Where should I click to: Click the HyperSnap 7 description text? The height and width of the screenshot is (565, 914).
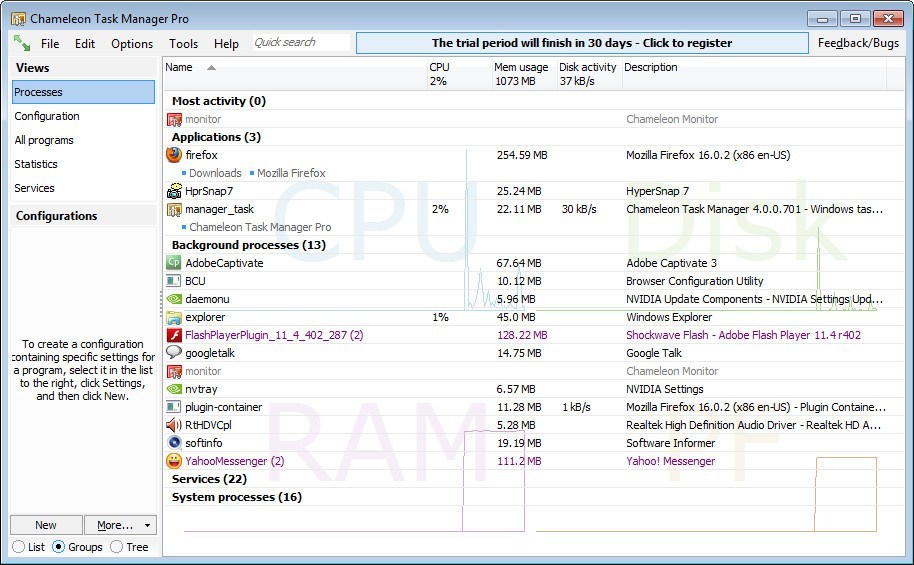click(658, 191)
